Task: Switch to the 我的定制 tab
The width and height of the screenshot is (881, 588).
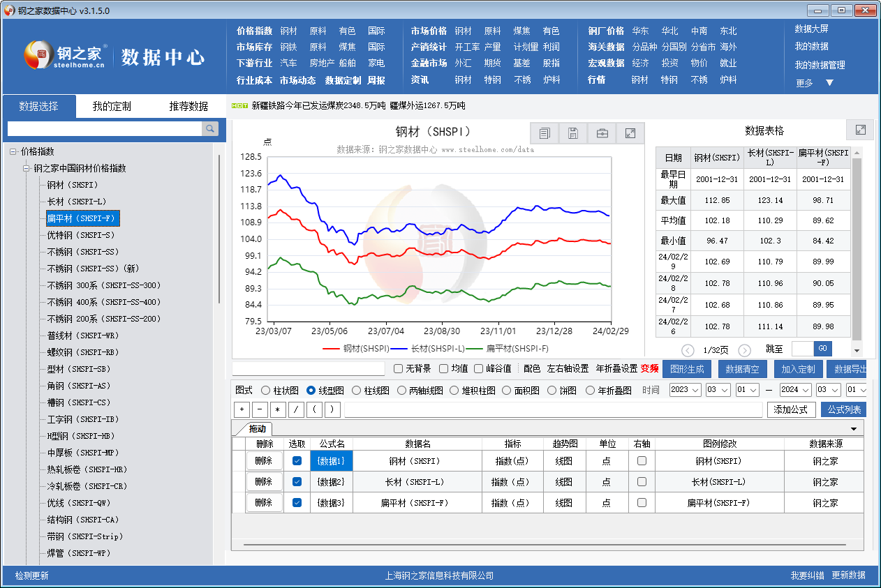Action: tap(112, 107)
